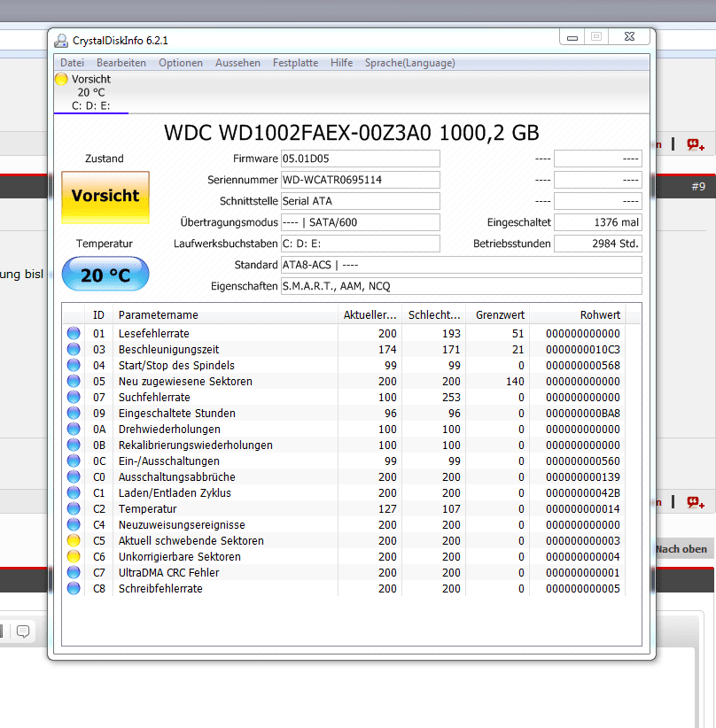Image resolution: width=716 pixels, height=728 pixels.
Task: Click the ID column header
Action: (x=98, y=314)
